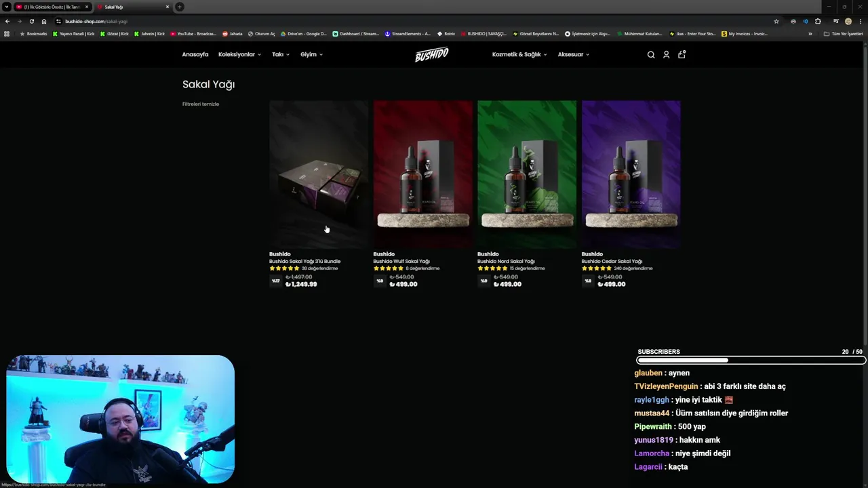This screenshot has width=868, height=488.
Task: Open YouTube - Broadcas... bookmark
Action: [x=193, y=34]
